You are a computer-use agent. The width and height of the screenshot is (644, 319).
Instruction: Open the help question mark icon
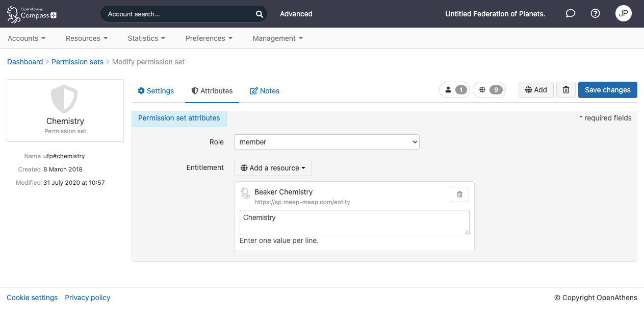pyautogui.click(x=595, y=14)
